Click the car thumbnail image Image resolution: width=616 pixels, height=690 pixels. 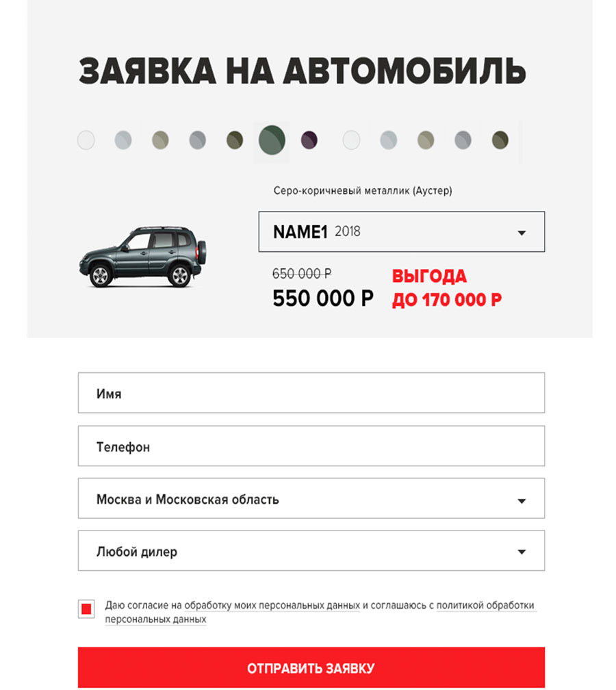[x=143, y=257]
